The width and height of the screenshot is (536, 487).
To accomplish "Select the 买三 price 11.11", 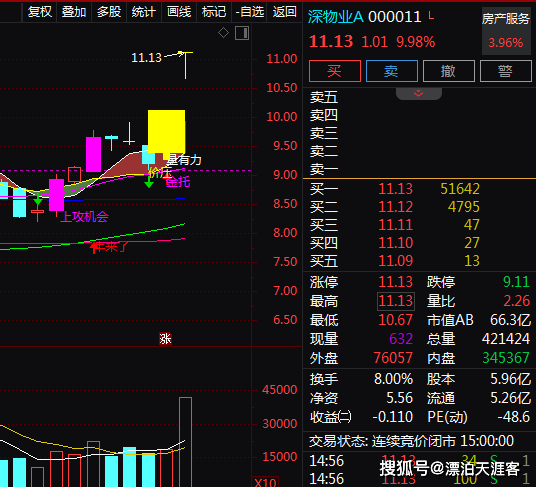I will [396, 225].
